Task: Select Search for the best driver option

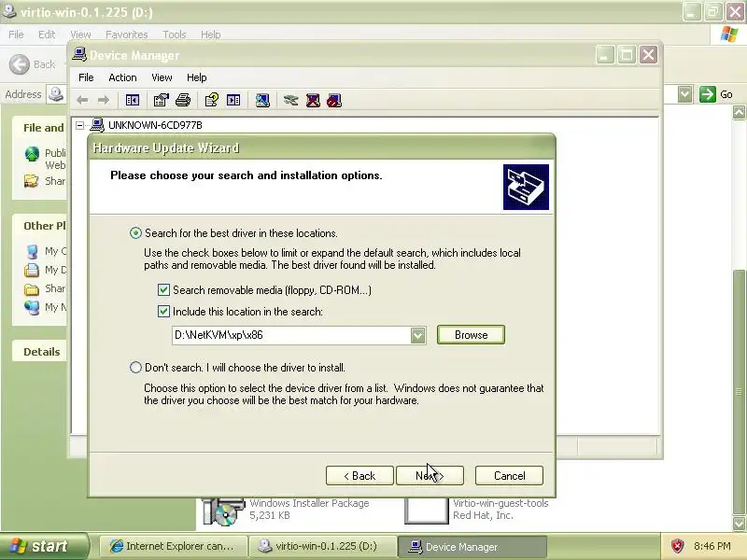Action: tap(135, 232)
